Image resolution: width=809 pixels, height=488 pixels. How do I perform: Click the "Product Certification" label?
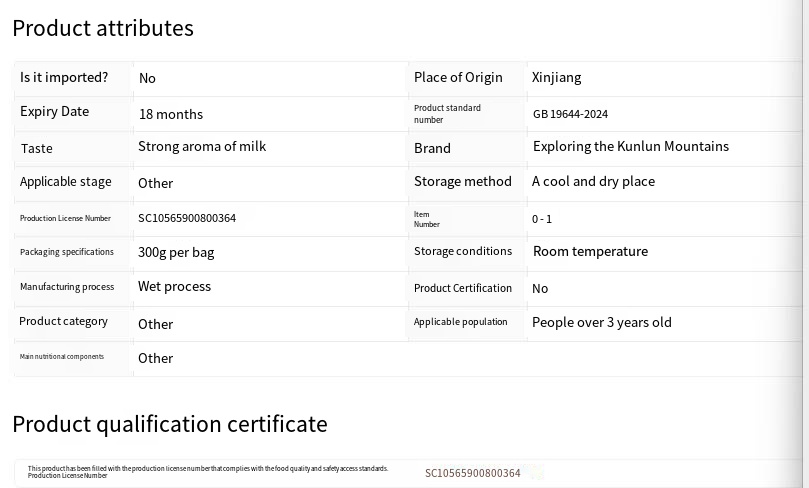point(462,288)
